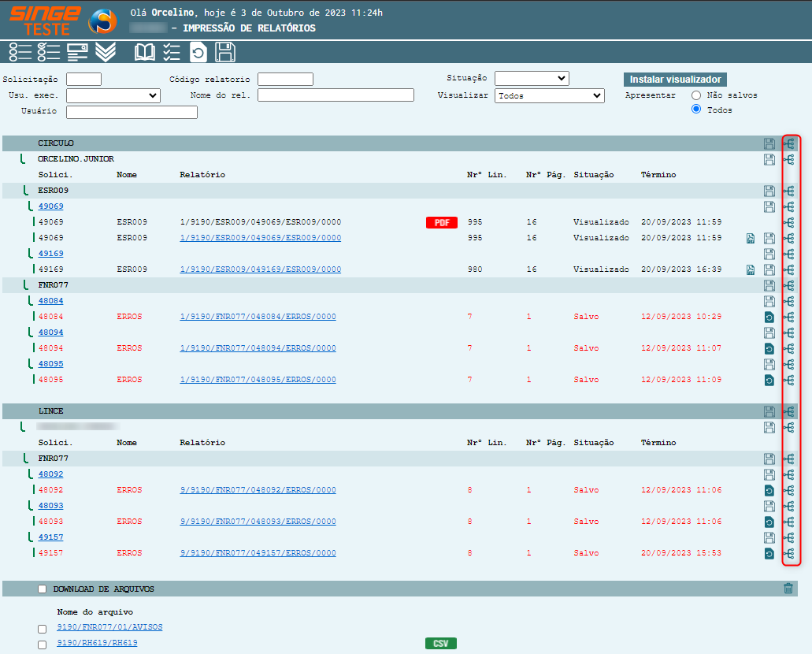This screenshot has height=654, width=812.
Task: Open the Usu. exec. dropdown
Action: coord(113,95)
